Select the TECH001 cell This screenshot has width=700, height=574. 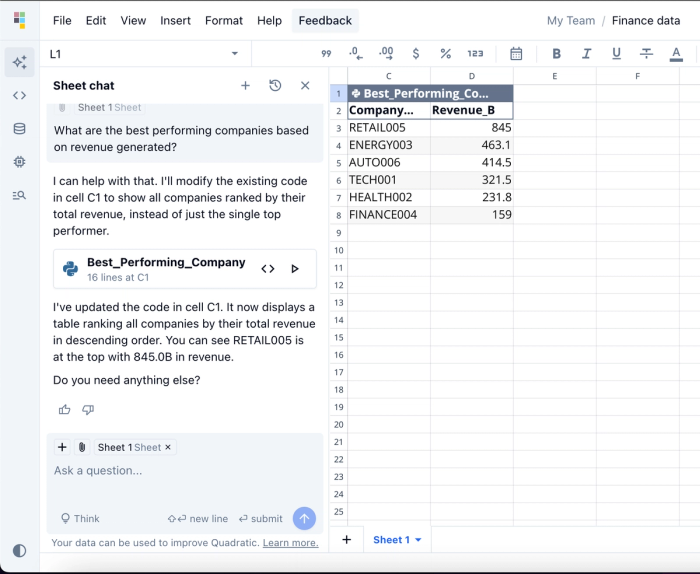click(389, 180)
